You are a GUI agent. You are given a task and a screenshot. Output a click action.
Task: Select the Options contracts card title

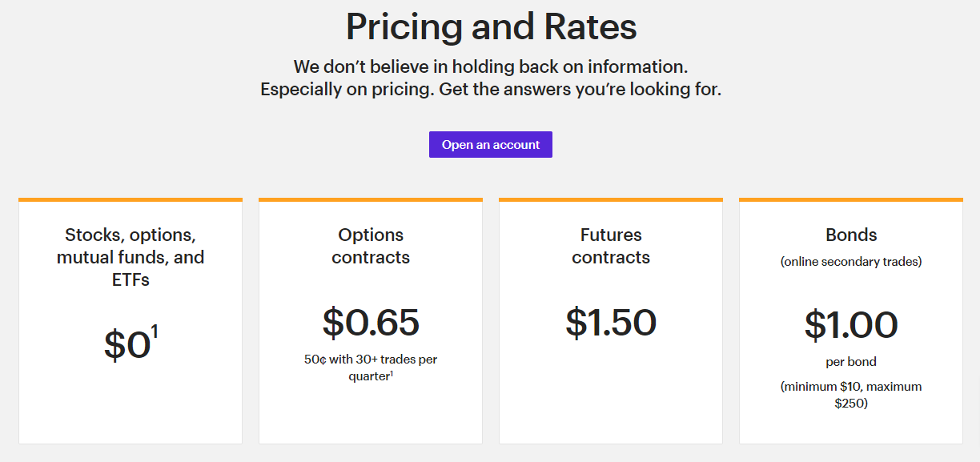pos(371,246)
